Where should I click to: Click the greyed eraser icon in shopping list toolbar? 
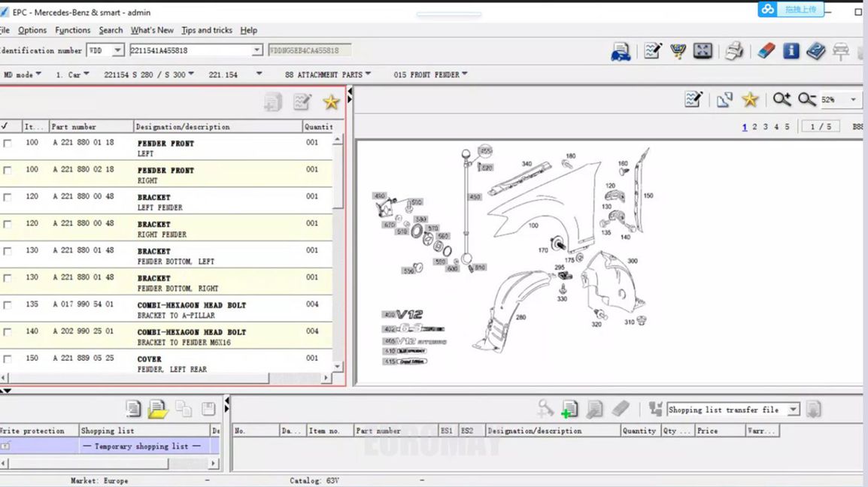pos(621,409)
